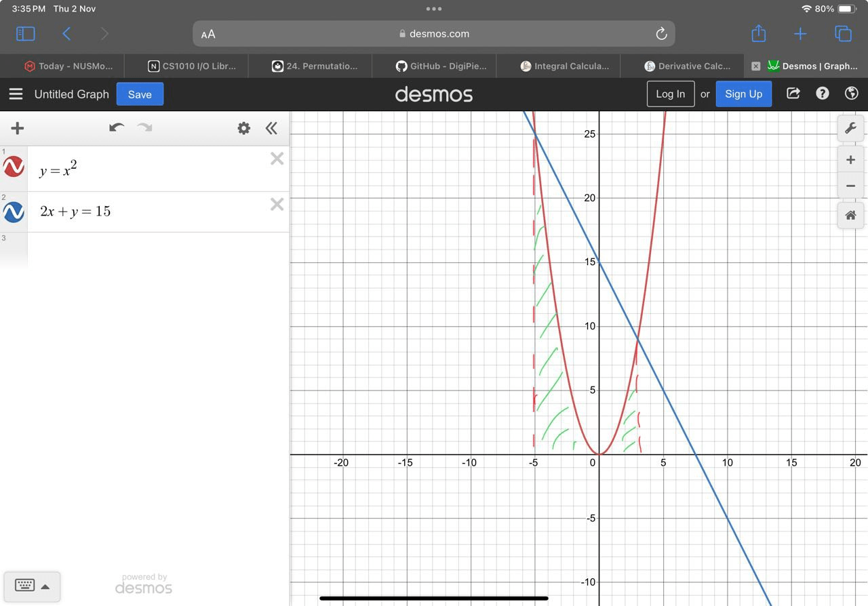868x606 pixels.
Task: Delete the 2x + y = 15 expression
Action: click(277, 204)
